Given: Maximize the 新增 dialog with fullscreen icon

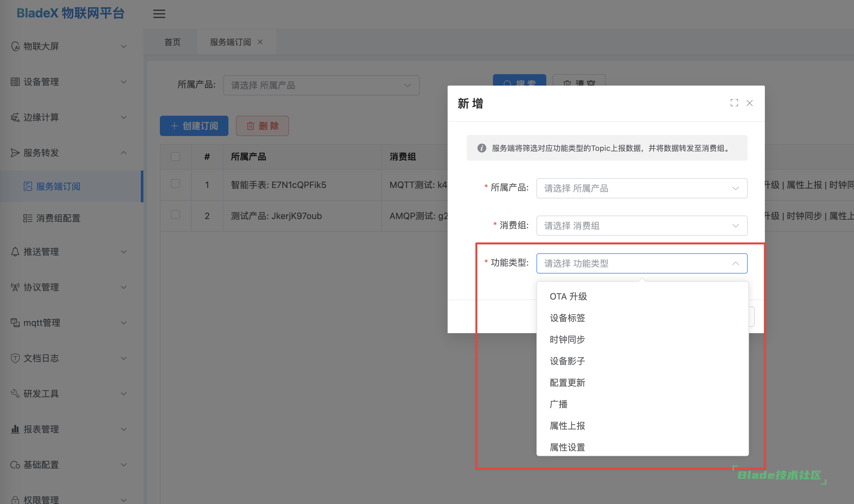Looking at the screenshot, I should (734, 103).
